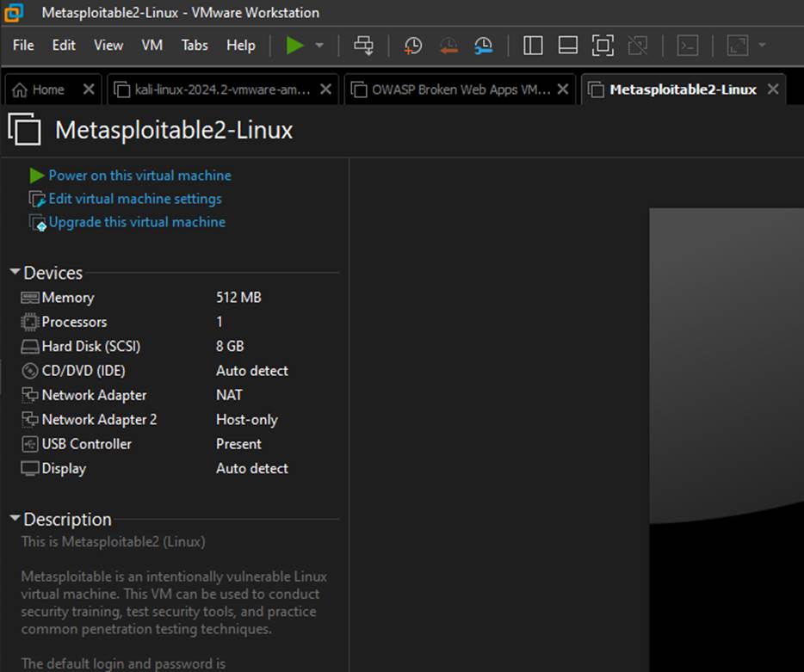Click the console view toolbar icon
This screenshot has height=672, width=804.
[687, 46]
